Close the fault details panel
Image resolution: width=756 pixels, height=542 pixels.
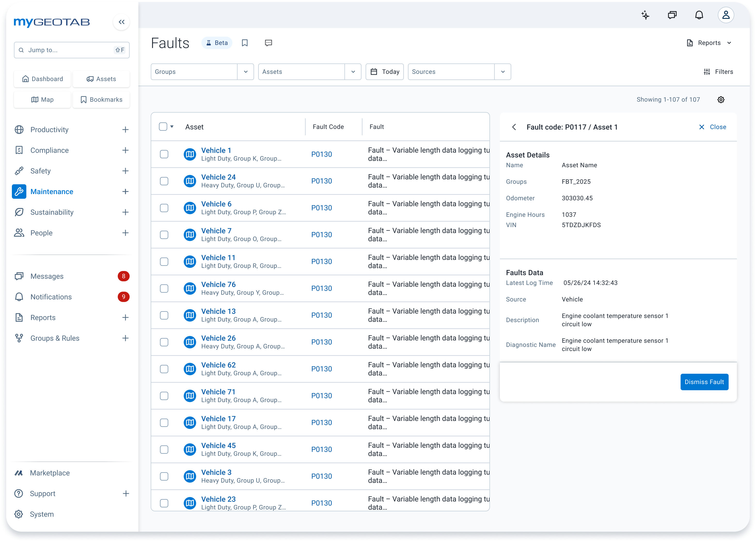[712, 127]
